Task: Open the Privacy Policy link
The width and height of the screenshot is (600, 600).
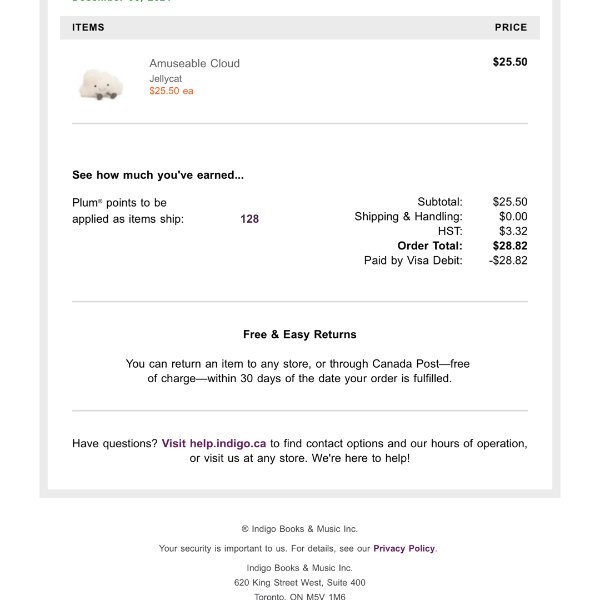Action: (404, 548)
